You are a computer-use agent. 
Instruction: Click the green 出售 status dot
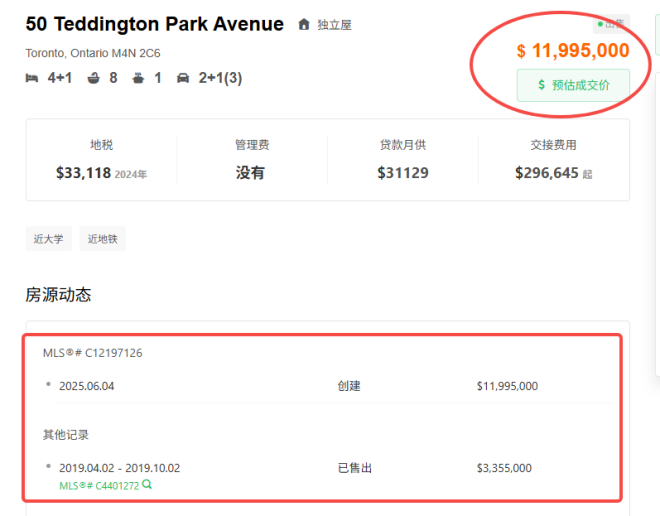(601, 23)
